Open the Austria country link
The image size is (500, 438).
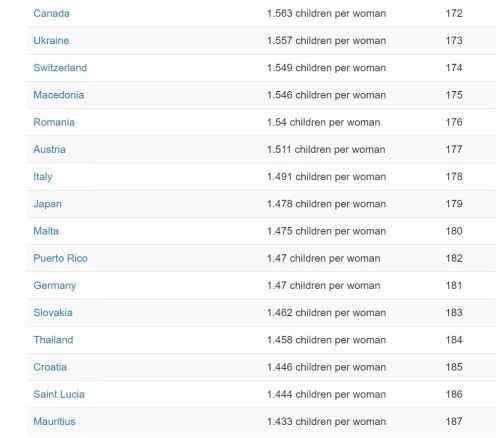(x=49, y=149)
